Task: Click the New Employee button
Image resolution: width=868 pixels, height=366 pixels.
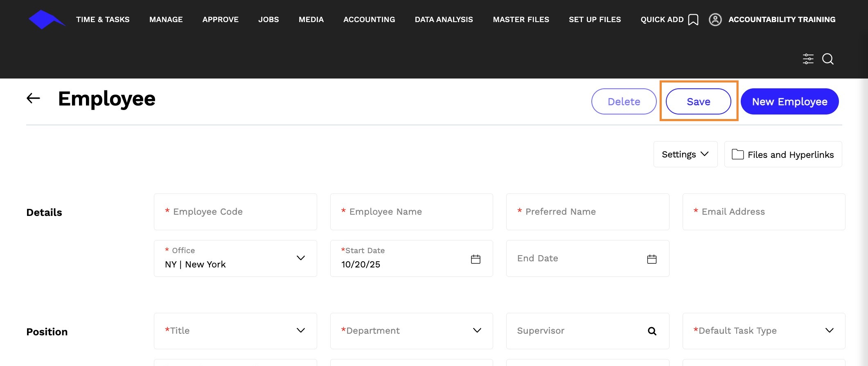Action: [x=790, y=101]
